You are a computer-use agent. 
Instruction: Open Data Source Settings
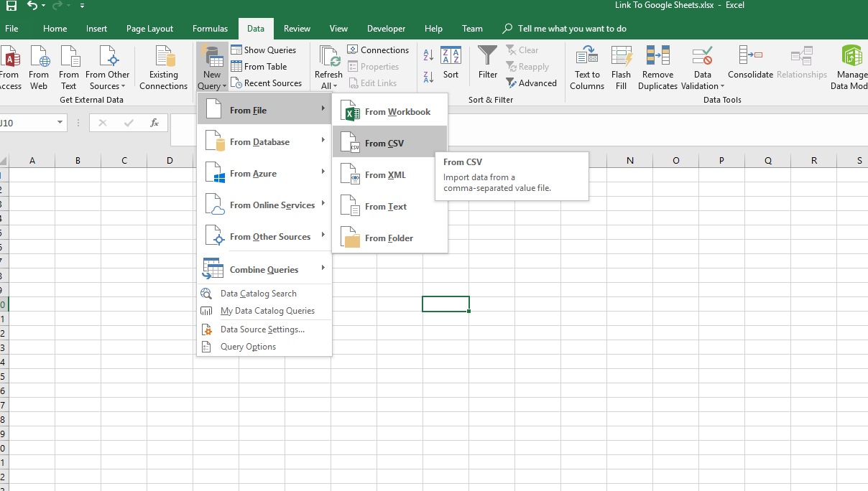pyautogui.click(x=262, y=329)
